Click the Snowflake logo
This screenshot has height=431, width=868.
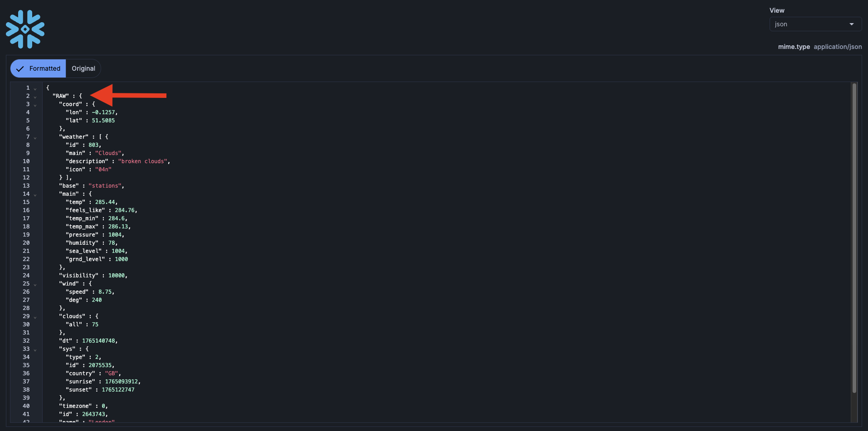click(x=25, y=29)
